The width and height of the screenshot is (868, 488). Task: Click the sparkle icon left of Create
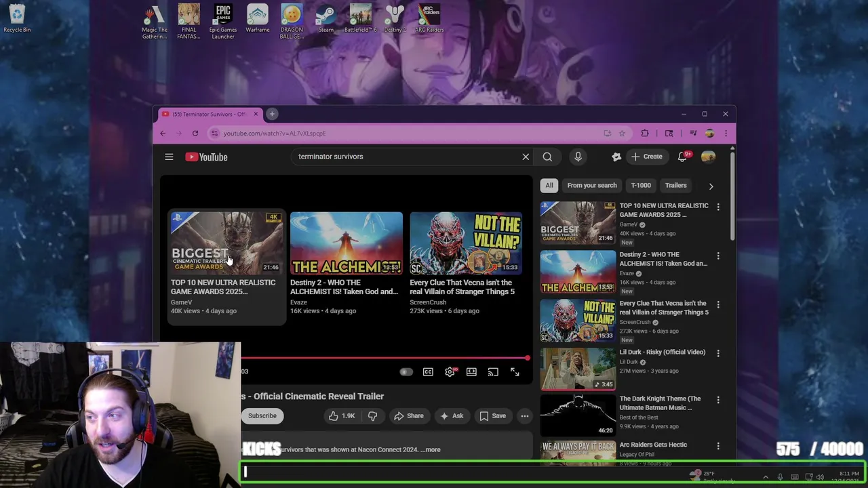click(x=616, y=157)
